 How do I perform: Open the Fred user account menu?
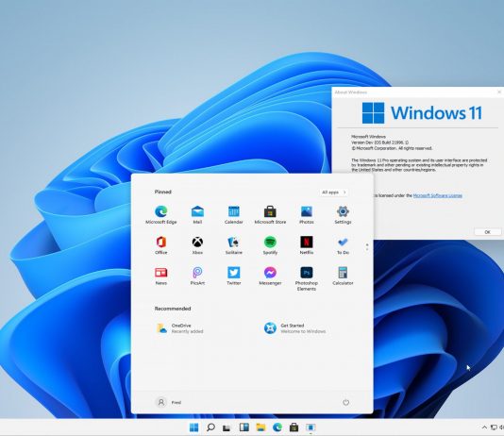pyautogui.click(x=168, y=402)
